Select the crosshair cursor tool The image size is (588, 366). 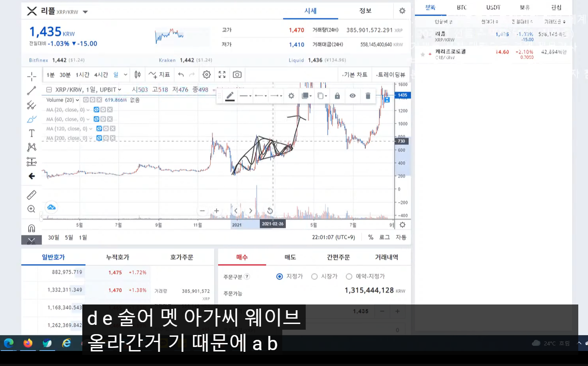point(31,77)
